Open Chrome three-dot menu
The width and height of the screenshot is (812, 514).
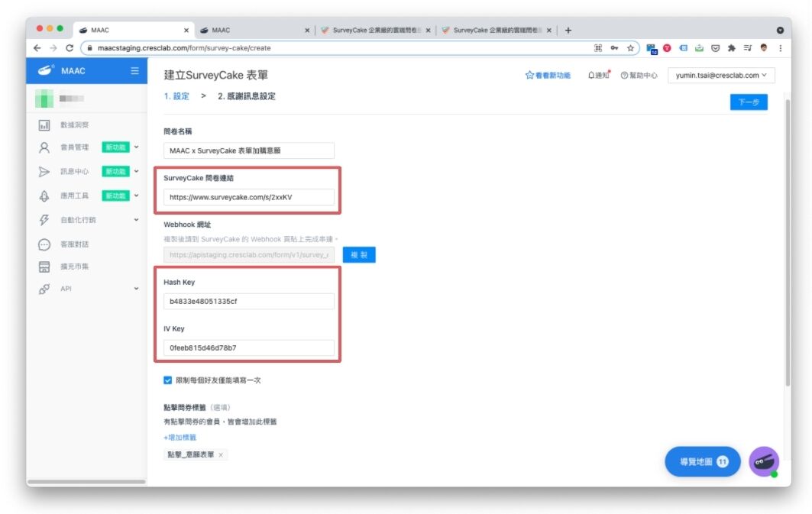click(x=781, y=48)
